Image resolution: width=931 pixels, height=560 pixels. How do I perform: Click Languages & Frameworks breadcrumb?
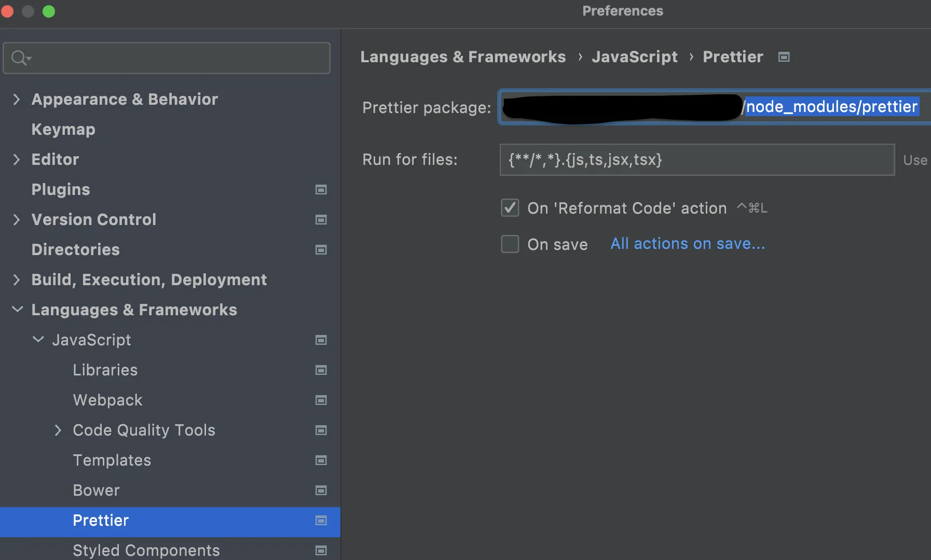click(463, 57)
